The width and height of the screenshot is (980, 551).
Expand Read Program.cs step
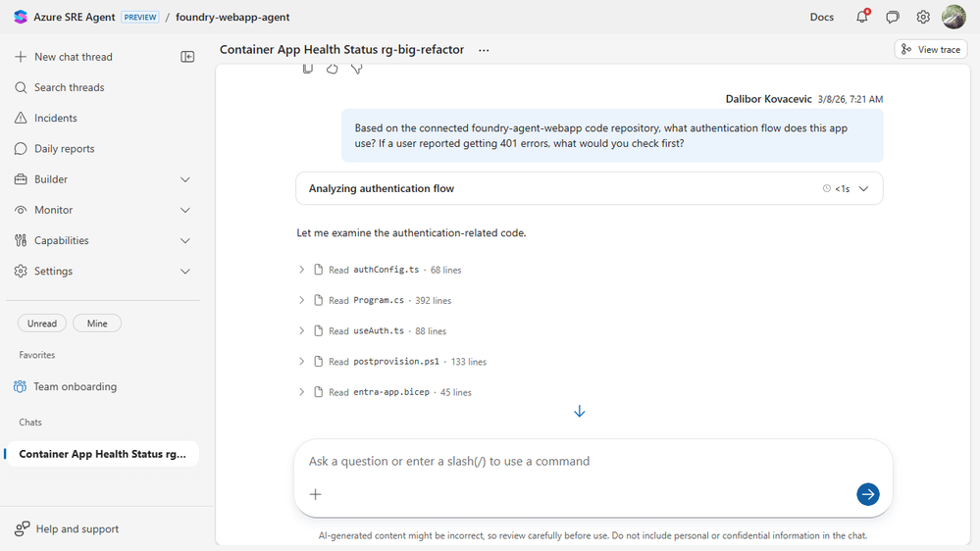pyautogui.click(x=301, y=300)
